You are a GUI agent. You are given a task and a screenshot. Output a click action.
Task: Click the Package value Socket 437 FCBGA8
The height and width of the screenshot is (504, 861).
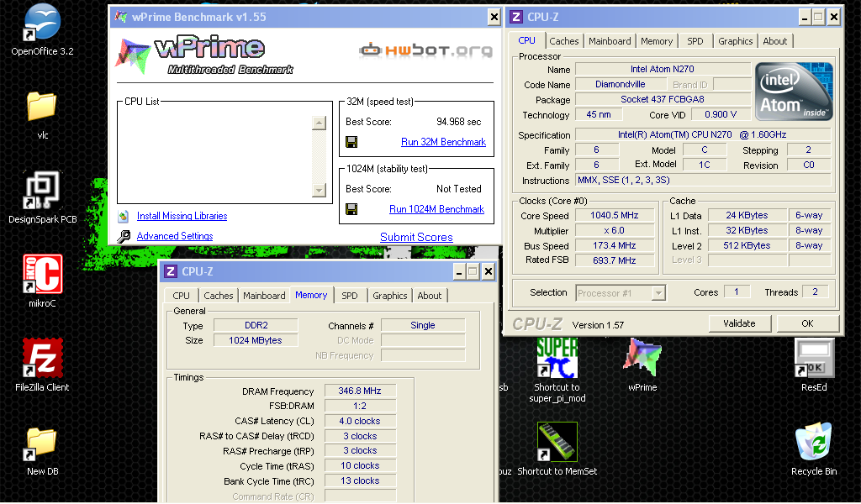click(663, 99)
